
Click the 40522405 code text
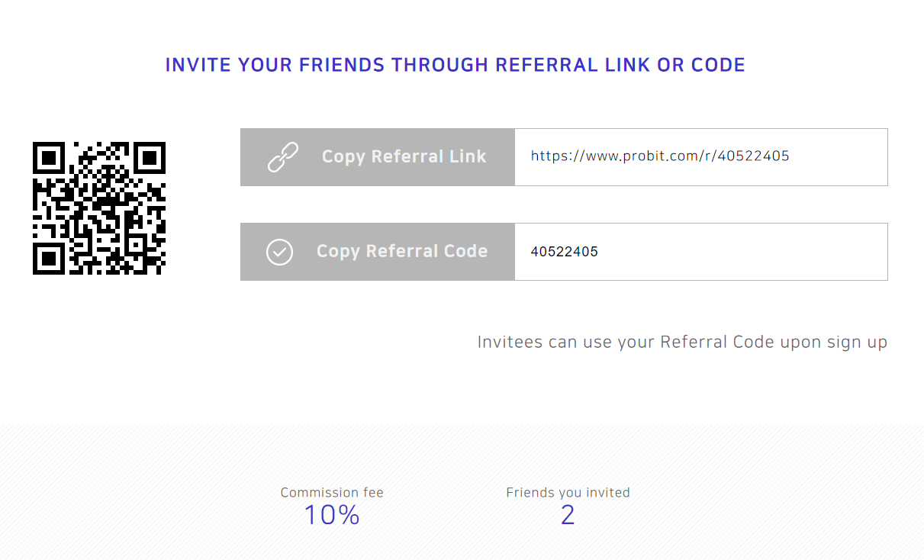[565, 252]
